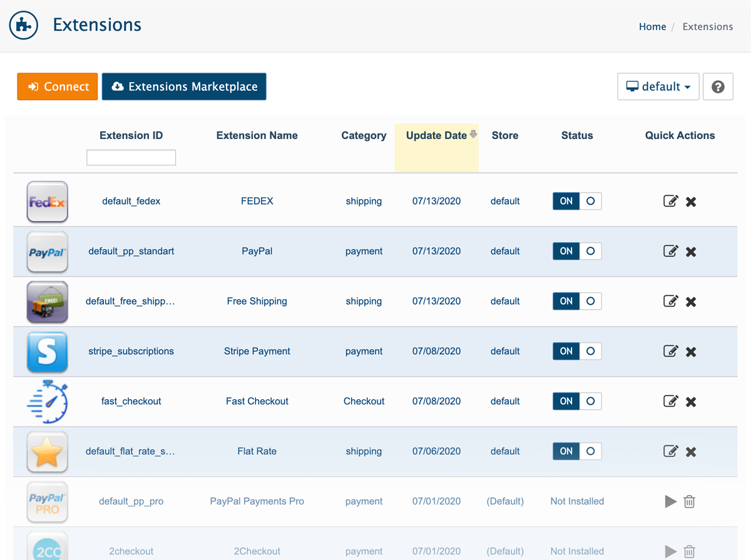Toggle FEDEX extension status switch
The width and height of the screenshot is (751, 560).
click(x=577, y=201)
